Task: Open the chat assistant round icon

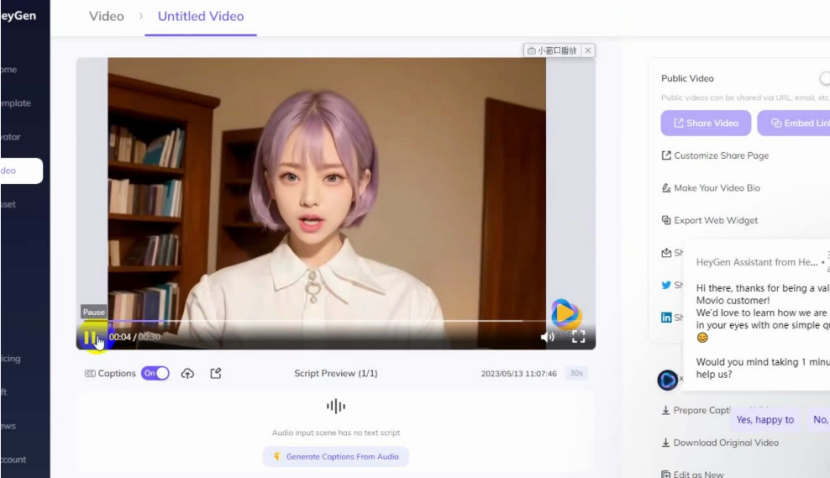Action: coord(667,380)
